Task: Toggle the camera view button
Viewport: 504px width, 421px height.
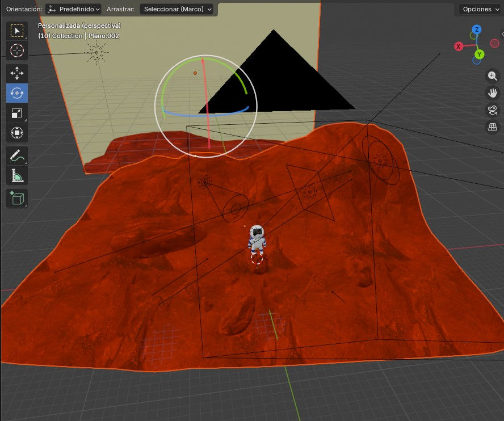Action: 493,110
